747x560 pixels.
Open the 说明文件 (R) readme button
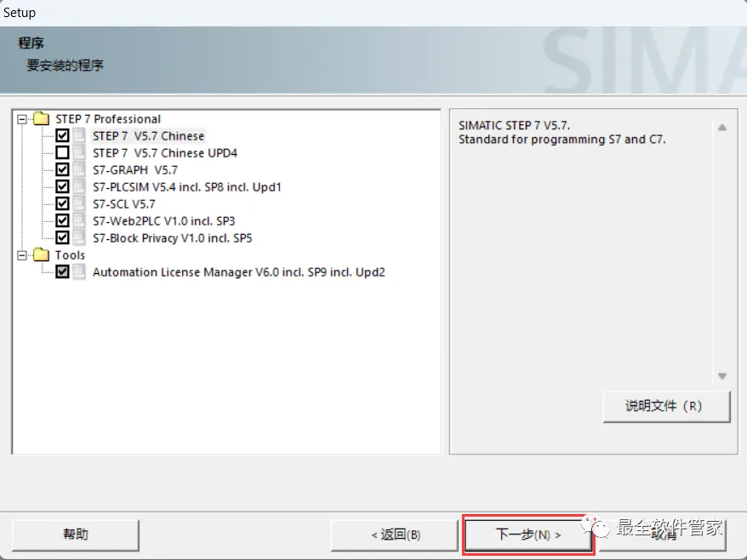tap(666, 406)
